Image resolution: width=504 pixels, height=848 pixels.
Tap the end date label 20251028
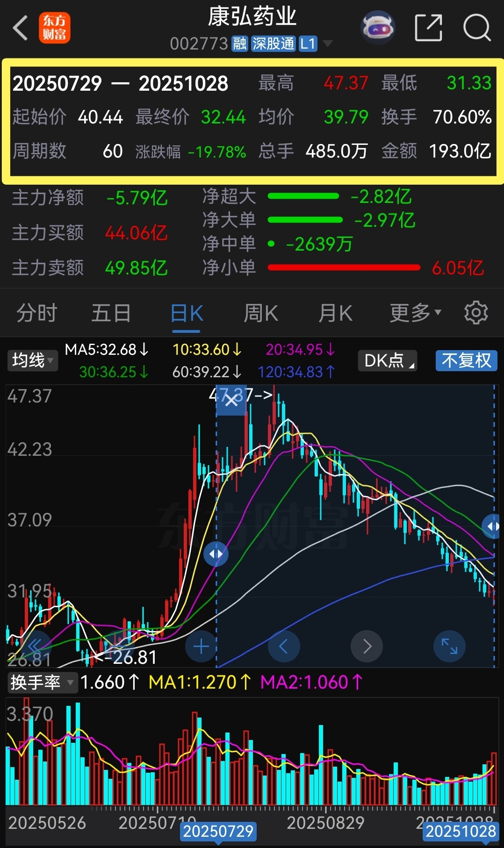click(x=461, y=831)
